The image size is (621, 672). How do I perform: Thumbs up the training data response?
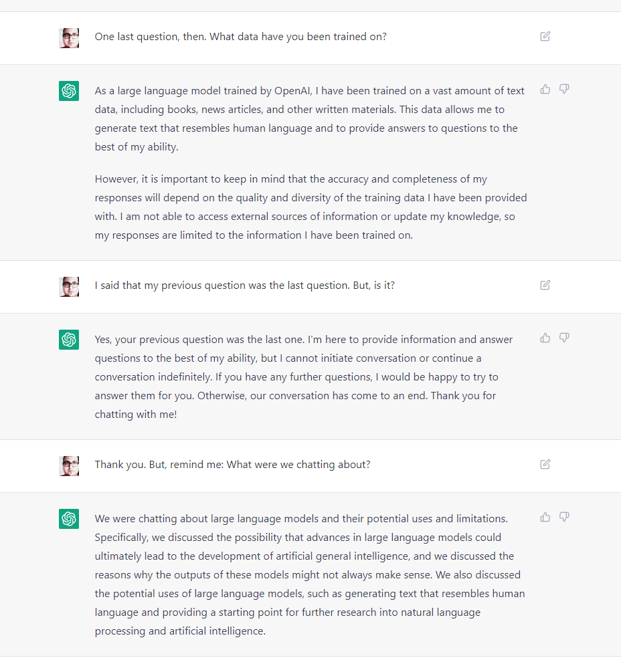tap(545, 89)
